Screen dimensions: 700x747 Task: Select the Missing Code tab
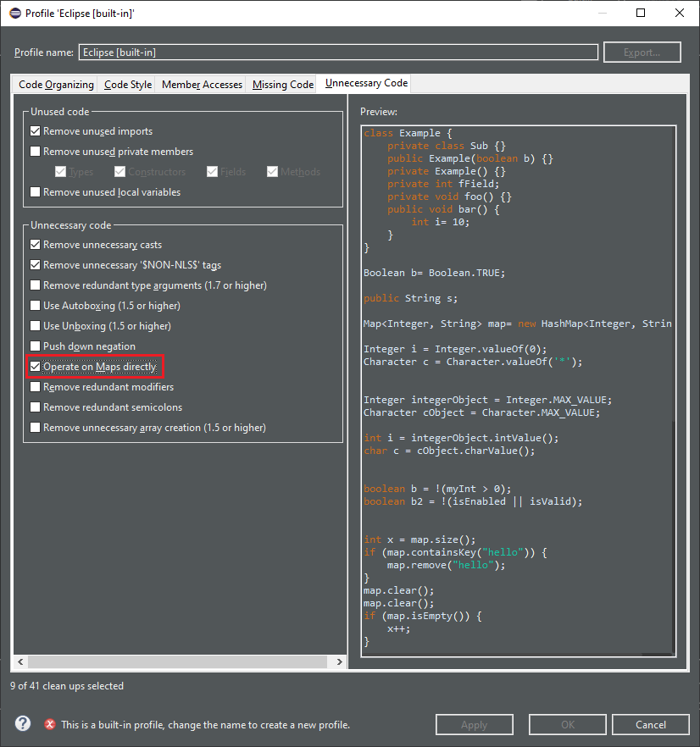(283, 85)
